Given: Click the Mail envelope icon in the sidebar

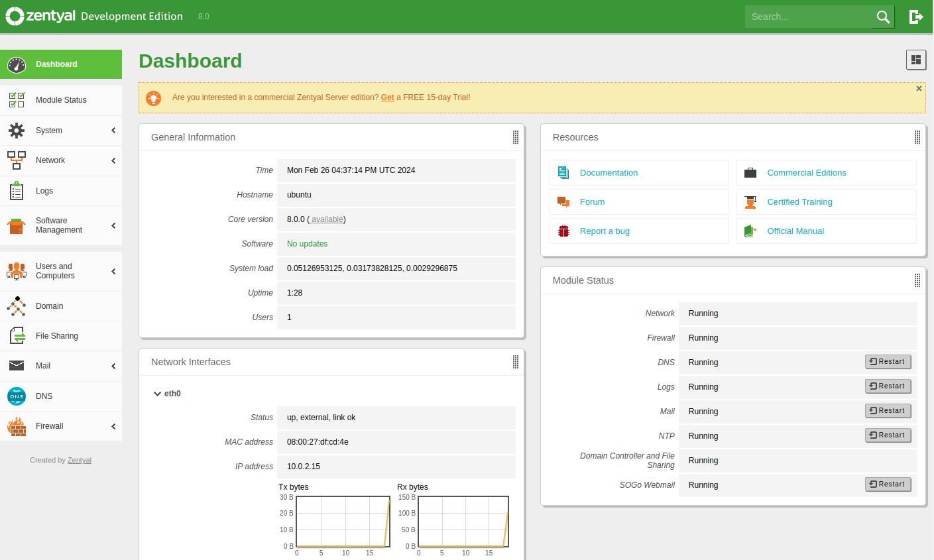Looking at the screenshot, I should (17, 366).
